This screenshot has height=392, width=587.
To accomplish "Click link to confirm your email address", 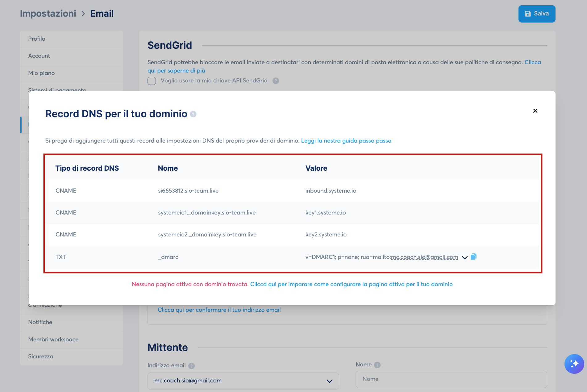I will [219, 310].
